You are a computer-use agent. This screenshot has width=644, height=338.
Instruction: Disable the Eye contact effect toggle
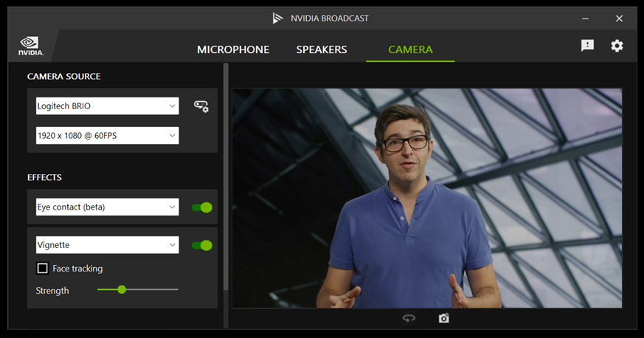pyautogui.click(x=201, y=207)
